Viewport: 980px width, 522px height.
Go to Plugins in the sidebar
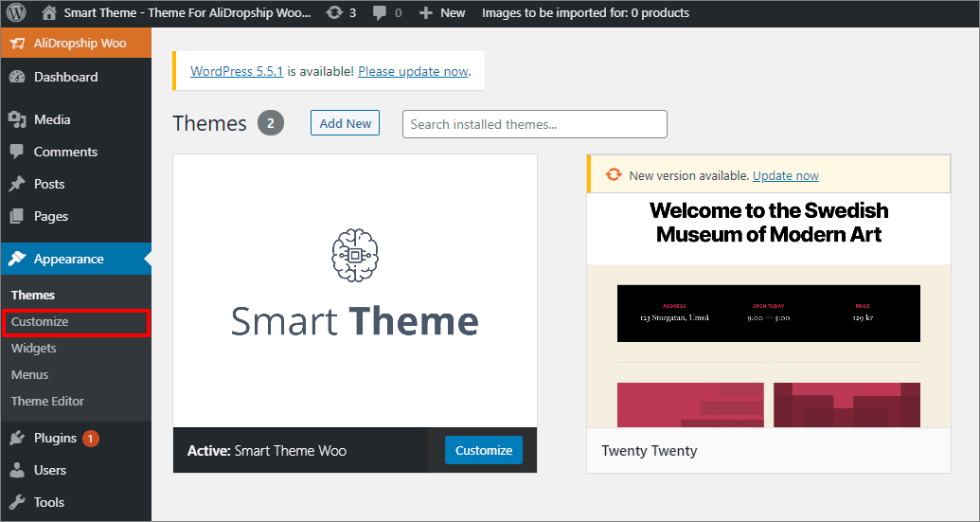coord(55,438)
